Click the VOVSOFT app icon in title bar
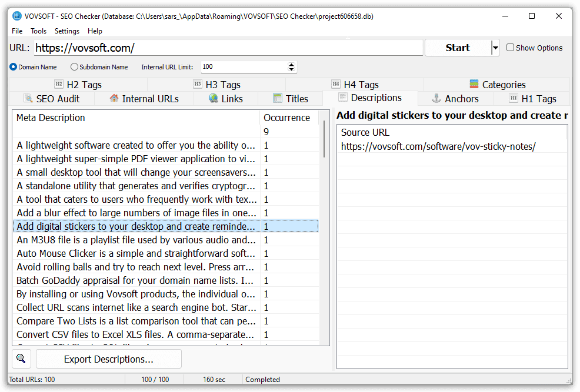The image size is (580, 392). point(17,16)
